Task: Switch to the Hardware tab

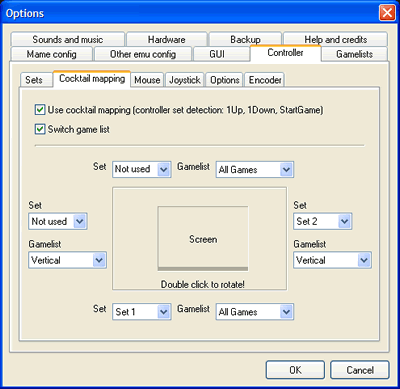Action: coord(167,40)
